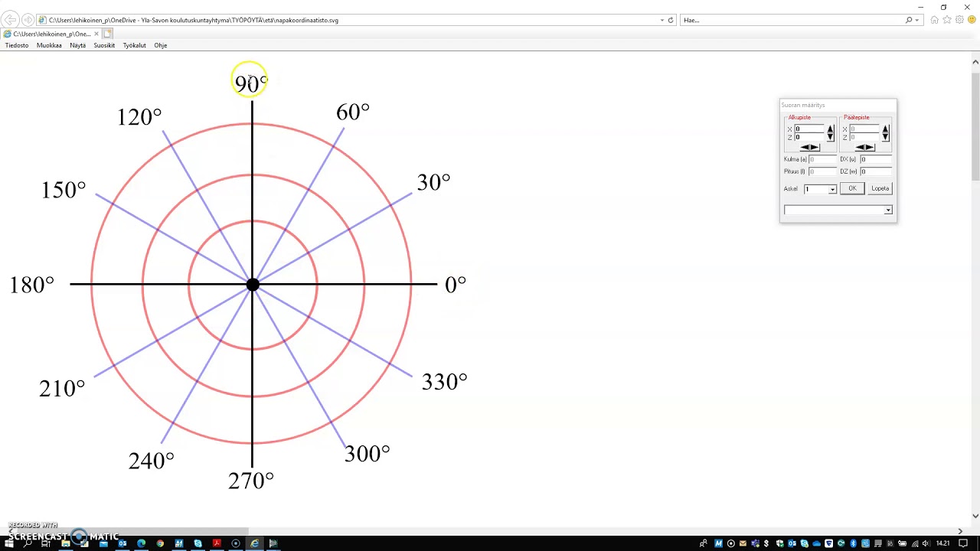Open Google Chrome from the taskbar
The height and width of the screenshot is (551, 980).
click(x=160, y=543)
